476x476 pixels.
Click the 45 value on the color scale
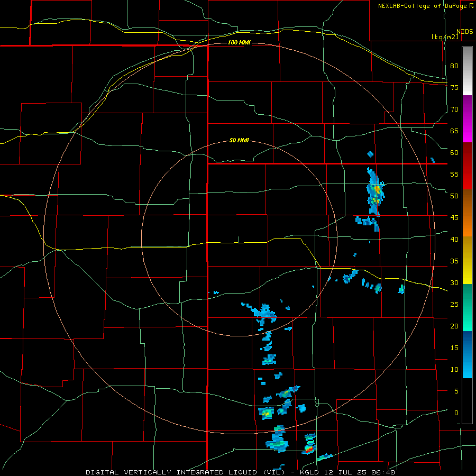click(x=454, y=218)
